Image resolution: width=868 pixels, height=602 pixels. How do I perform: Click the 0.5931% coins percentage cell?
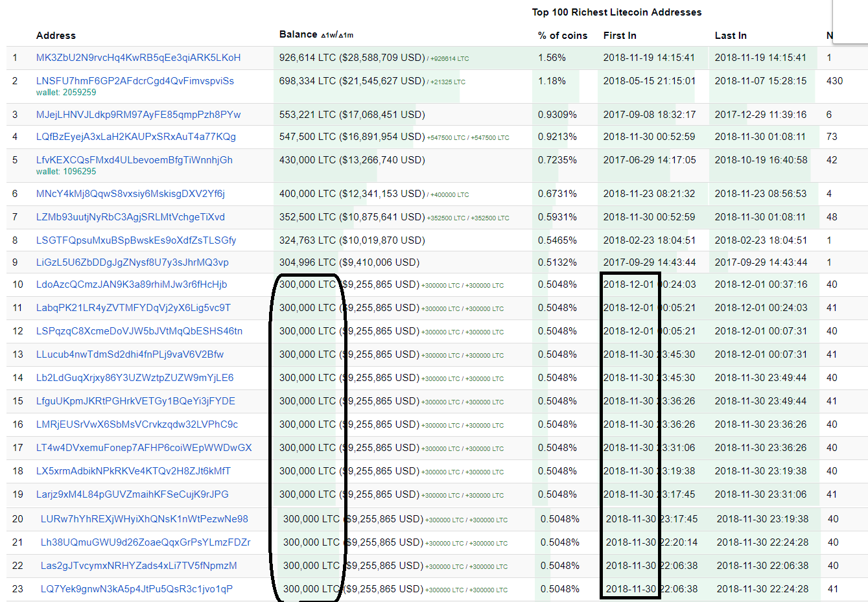point(557,217)
